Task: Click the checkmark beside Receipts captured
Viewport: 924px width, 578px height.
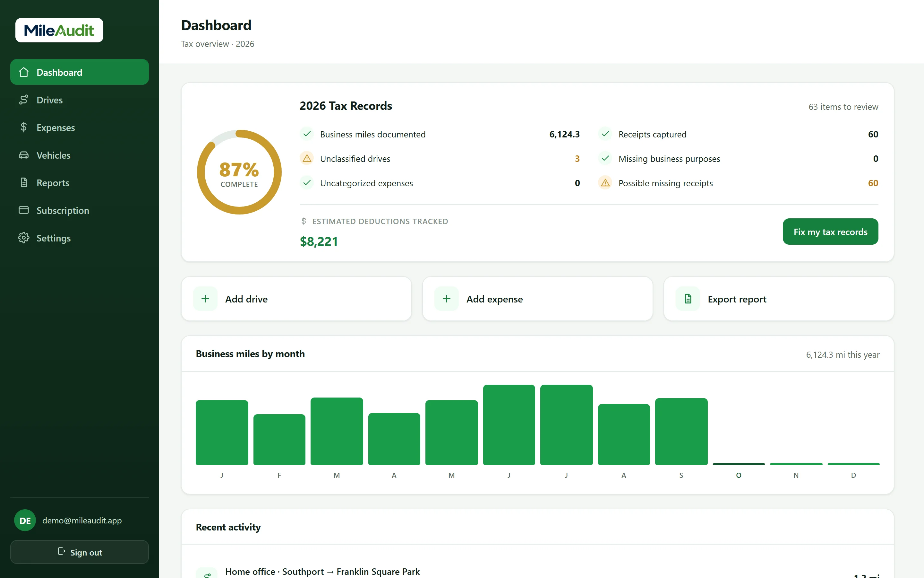Action: [605, 134]
